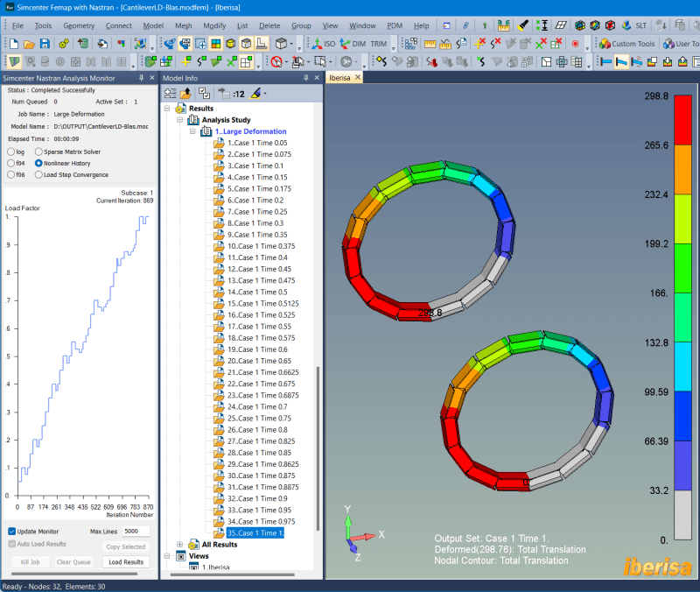Screen dimensions: 700x592
Task: Click the ISO view orientation icon
Action: point(323,44)
